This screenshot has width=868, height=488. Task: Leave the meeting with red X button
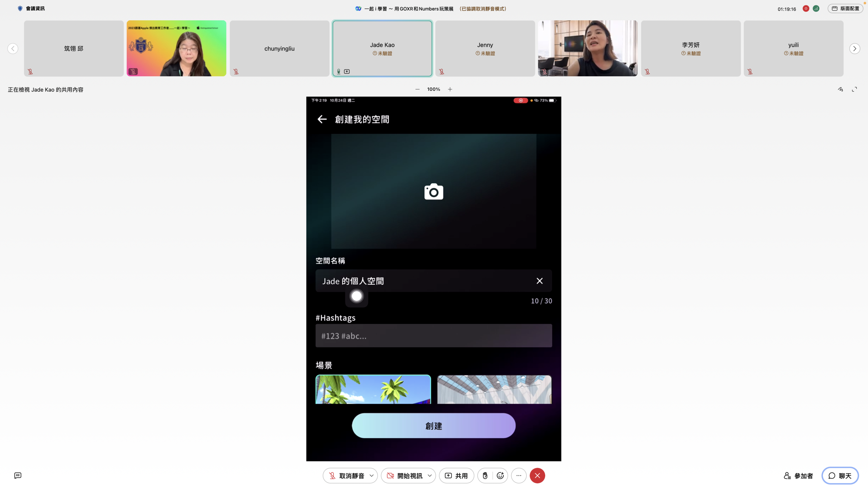tap(537, 475)
